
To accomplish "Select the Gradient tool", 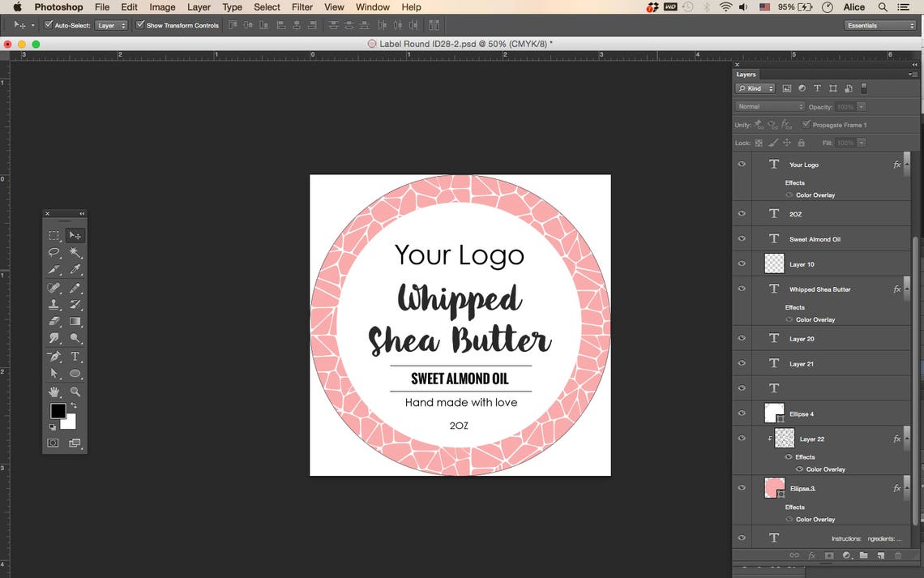I will point(75,321).
